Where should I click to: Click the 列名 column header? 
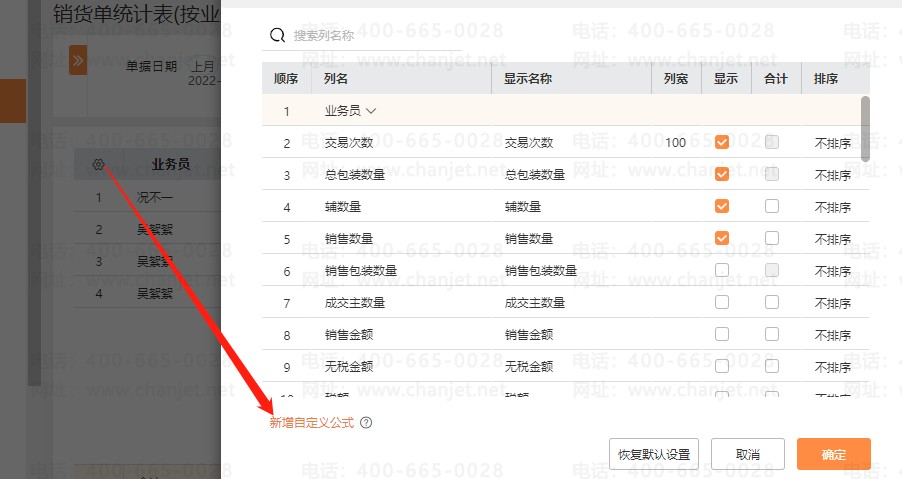[335, 79]
